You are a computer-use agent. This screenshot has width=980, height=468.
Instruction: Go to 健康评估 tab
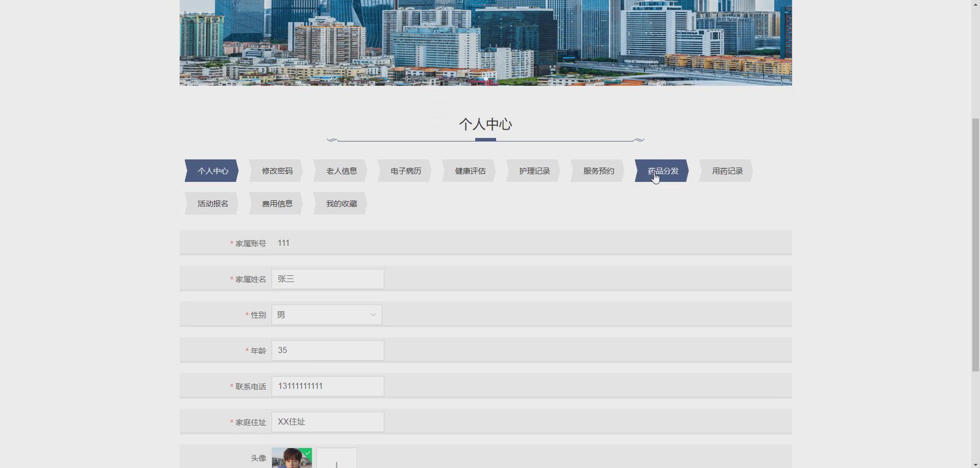point(469,171)
